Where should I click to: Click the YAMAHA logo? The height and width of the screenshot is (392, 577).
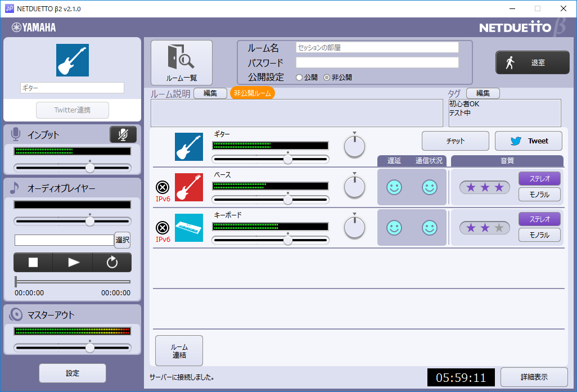coord(34,28)
